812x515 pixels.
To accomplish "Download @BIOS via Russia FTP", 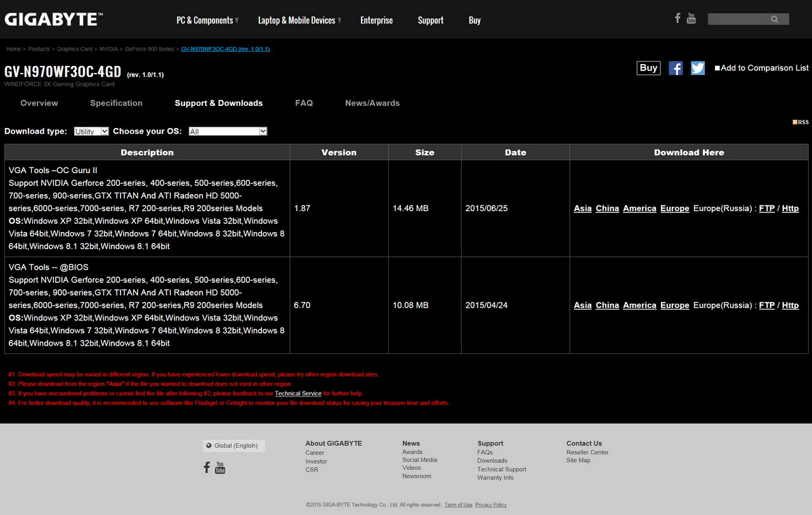I will [x=767, y=305].
